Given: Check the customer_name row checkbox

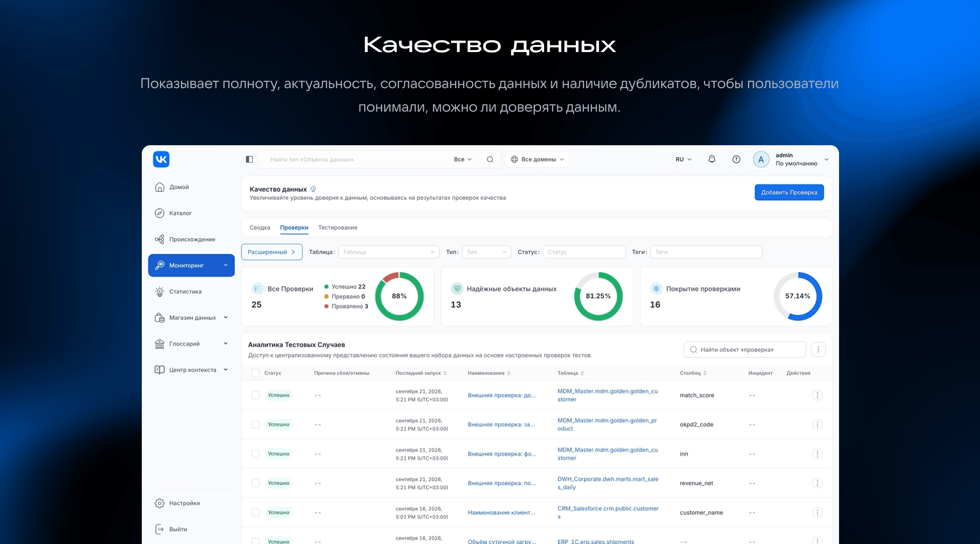Looking at the screenshot, I should (x=255, y=513).
